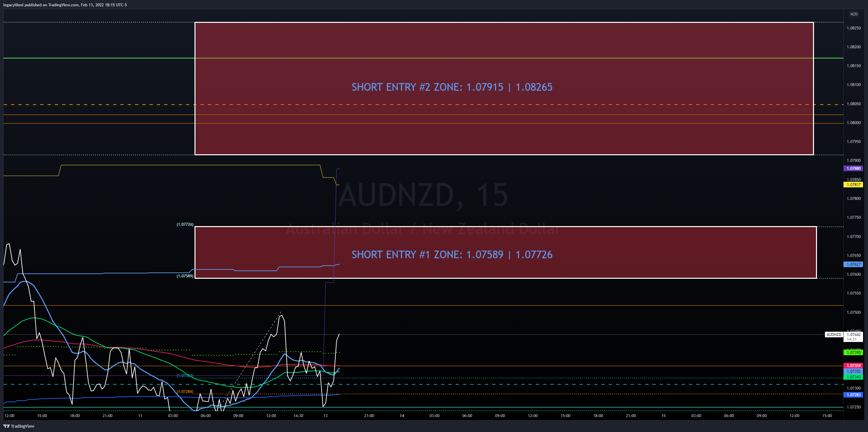Click the 1.07500 tick on the price axis
The image size is (868, 432).
click(x=853, y=312)
